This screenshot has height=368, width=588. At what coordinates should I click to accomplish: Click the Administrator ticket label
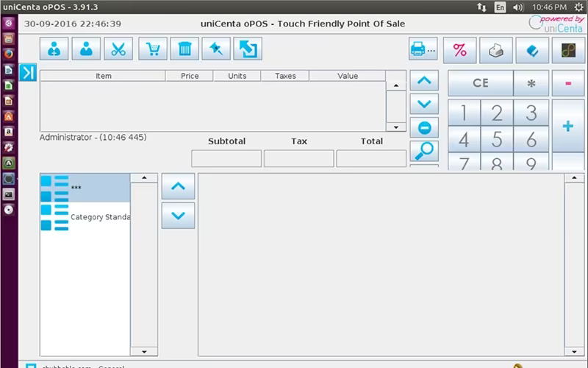click(x=93, y=138)
